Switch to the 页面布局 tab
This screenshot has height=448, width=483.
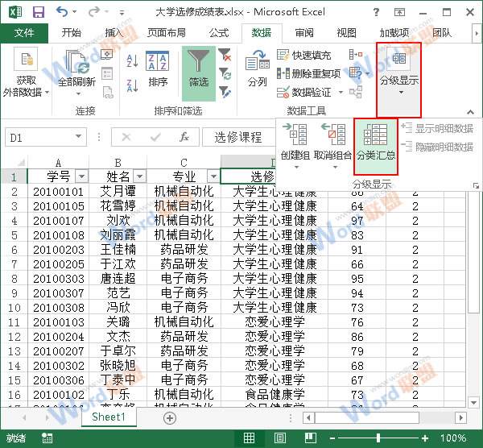(x=167, y=33)
